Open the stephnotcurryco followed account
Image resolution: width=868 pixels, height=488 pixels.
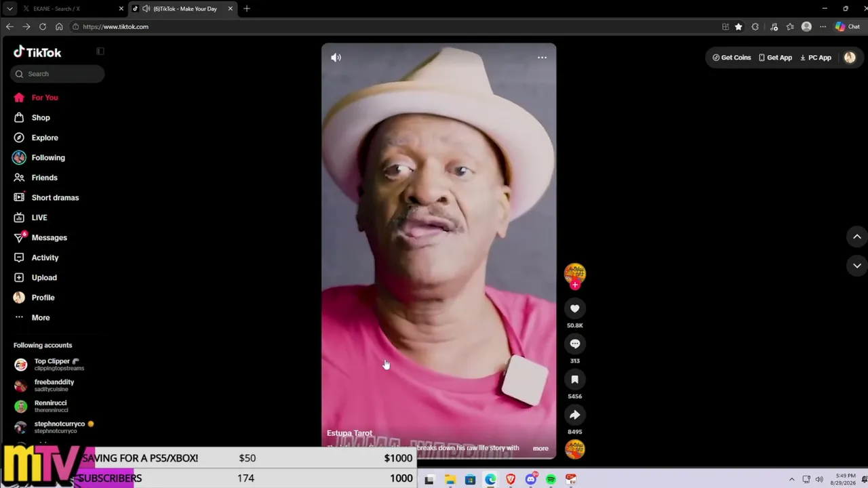point(54,427)
